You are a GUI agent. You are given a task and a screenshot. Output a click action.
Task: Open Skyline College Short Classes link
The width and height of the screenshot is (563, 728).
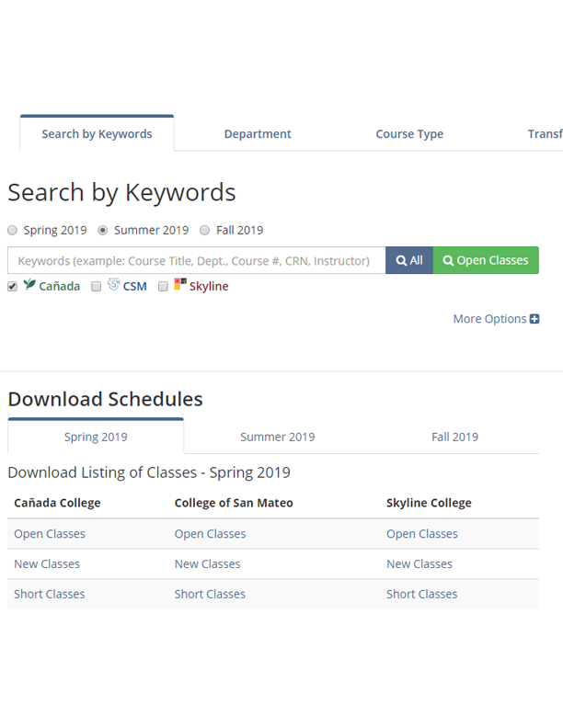(x=421, y=594)
